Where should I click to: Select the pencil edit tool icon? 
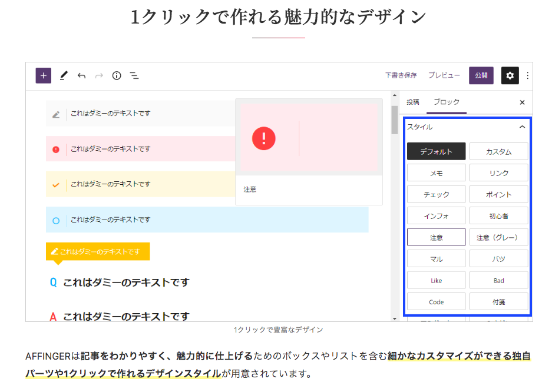click(64, 75)
